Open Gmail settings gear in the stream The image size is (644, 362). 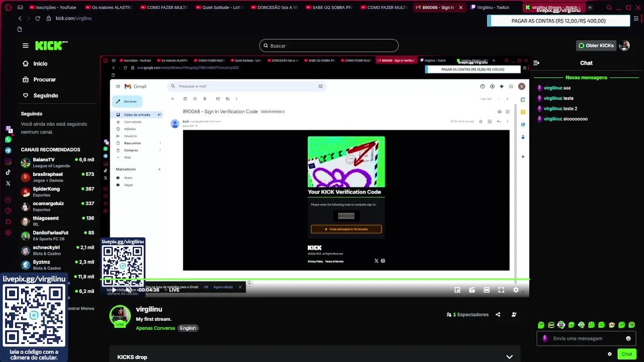point(492,86)
